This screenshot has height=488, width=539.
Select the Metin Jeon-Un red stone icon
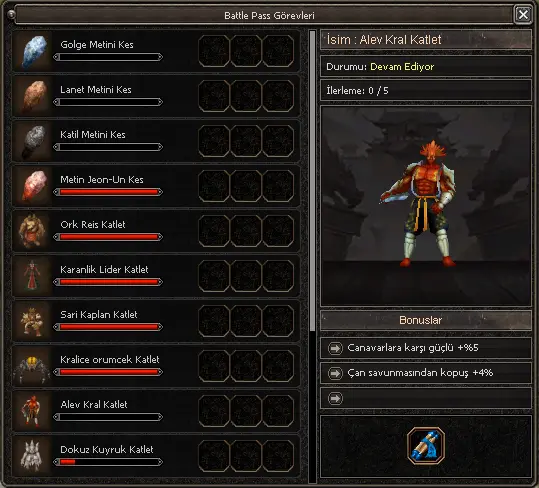34,186
